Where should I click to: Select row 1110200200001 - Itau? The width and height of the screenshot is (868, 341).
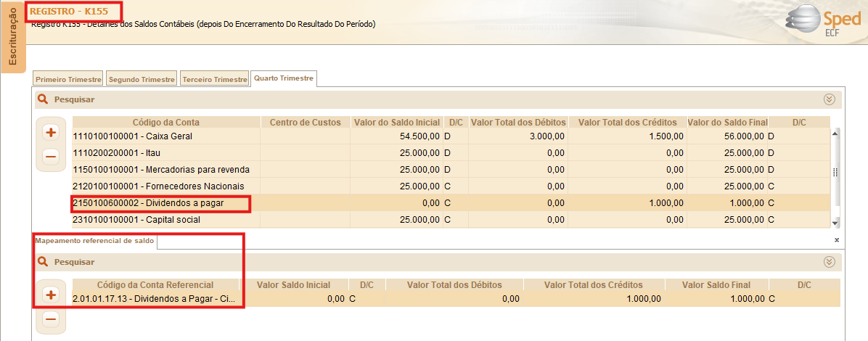point(451,152)
